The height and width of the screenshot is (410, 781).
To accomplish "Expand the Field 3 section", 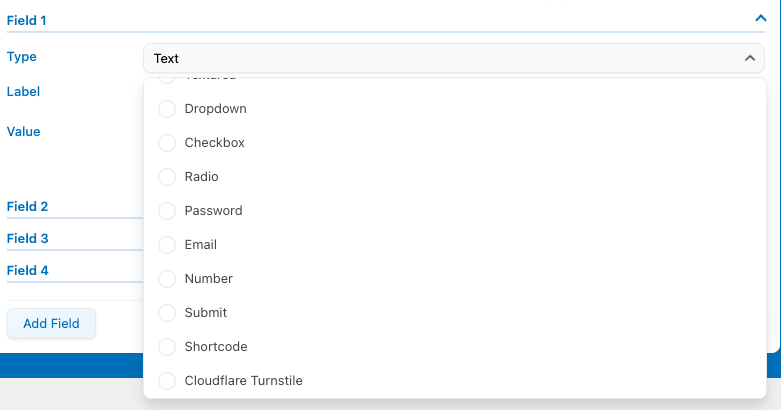I will click(x=28, y=239).
